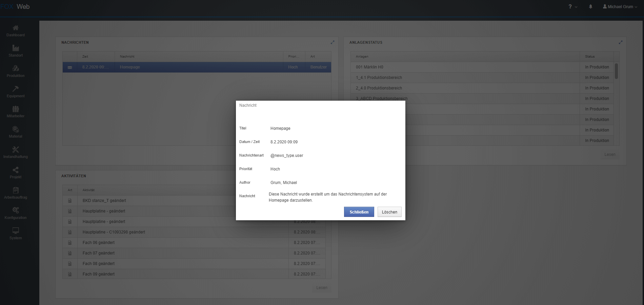644x305 pixels.
Task: Sort by the Zeit column header
Action: click(x=96, y=57)
